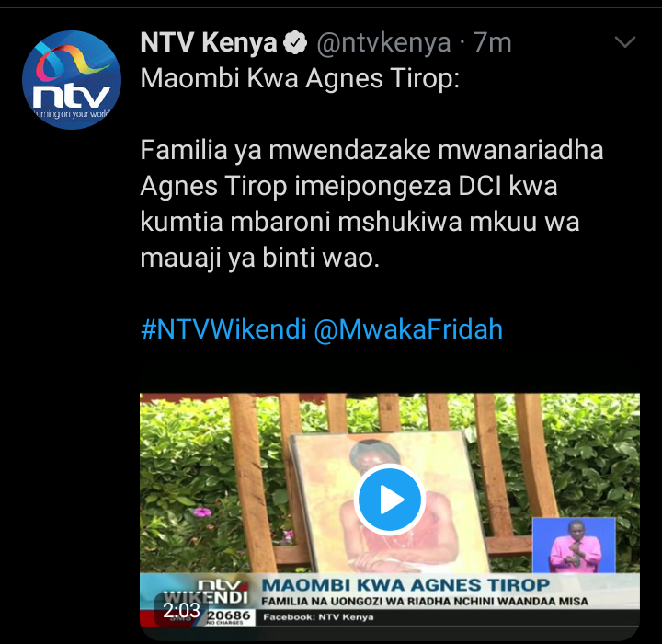Click the MAOMBI KWA AGNES TIROP video banner
Image resolution: width=662 pixels, height=644 pixels.
pos(405,585)
